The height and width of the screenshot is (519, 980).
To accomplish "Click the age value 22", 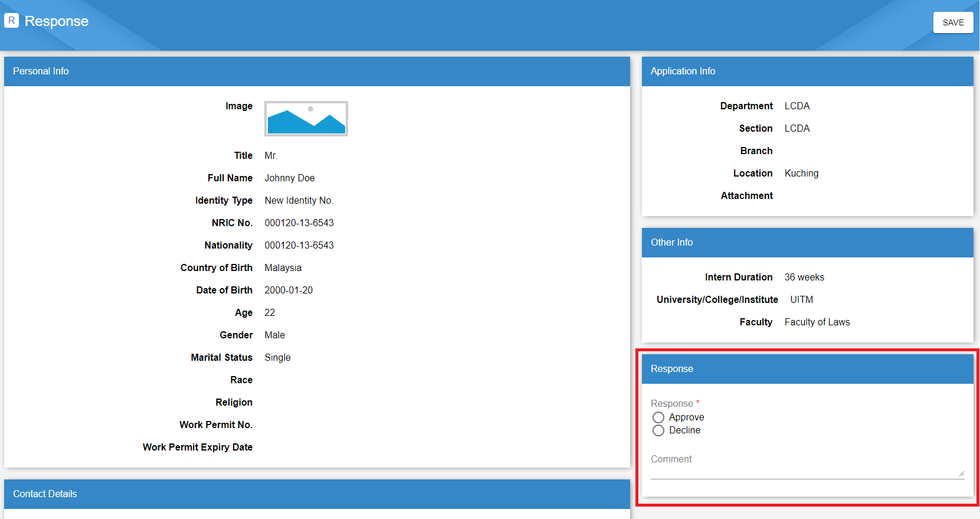I will [x=270, y=313].
